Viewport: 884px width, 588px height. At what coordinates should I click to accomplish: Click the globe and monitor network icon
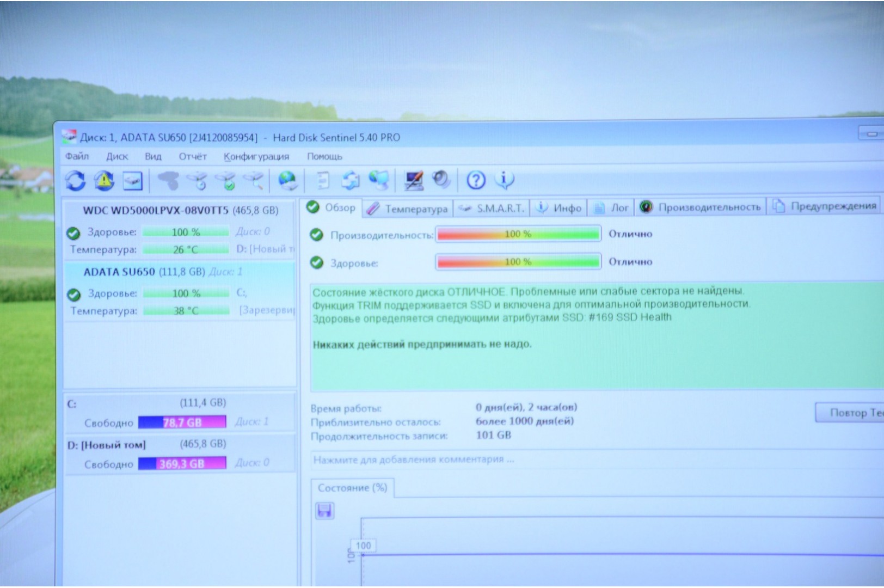coord(379,180)
